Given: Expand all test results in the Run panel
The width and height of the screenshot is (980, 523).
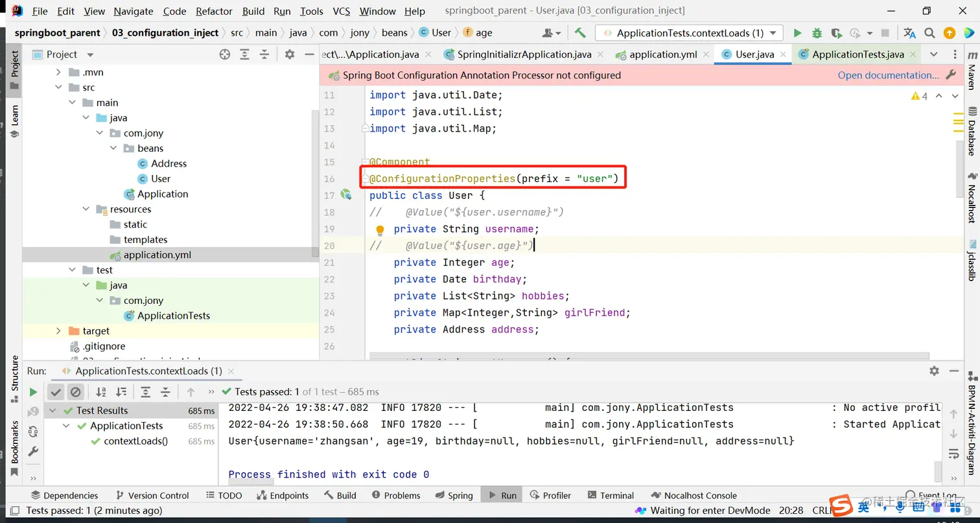Looking at the screenshot, I should coord(146,392).
